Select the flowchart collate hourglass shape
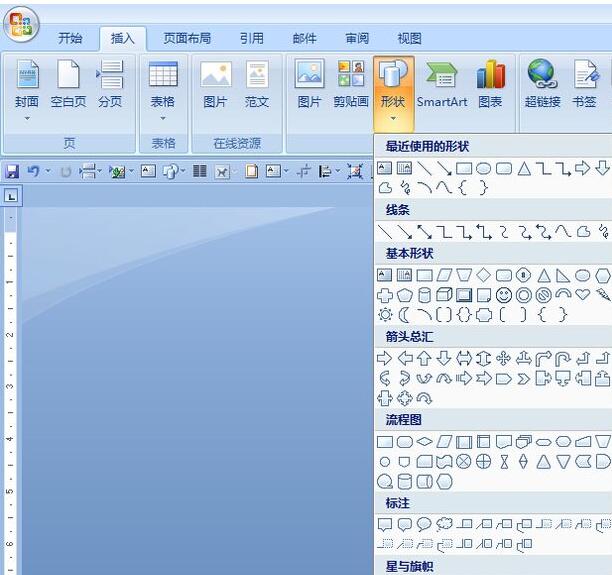The height and width of the screenshot is (575, 612). point(504,462)
